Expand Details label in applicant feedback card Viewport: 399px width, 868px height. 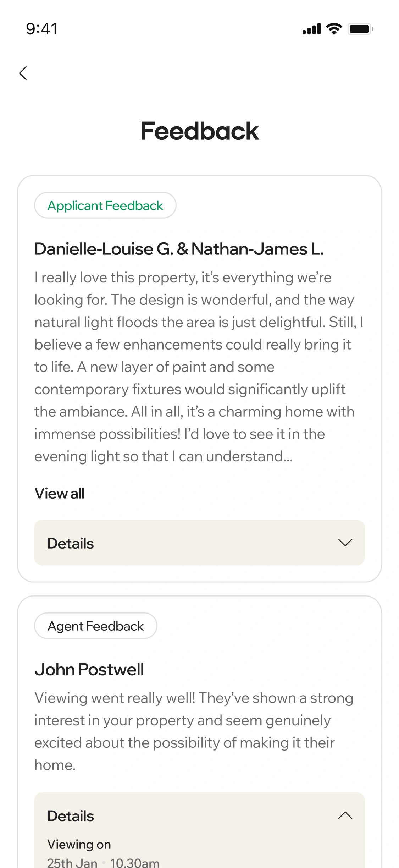point(71,543)
